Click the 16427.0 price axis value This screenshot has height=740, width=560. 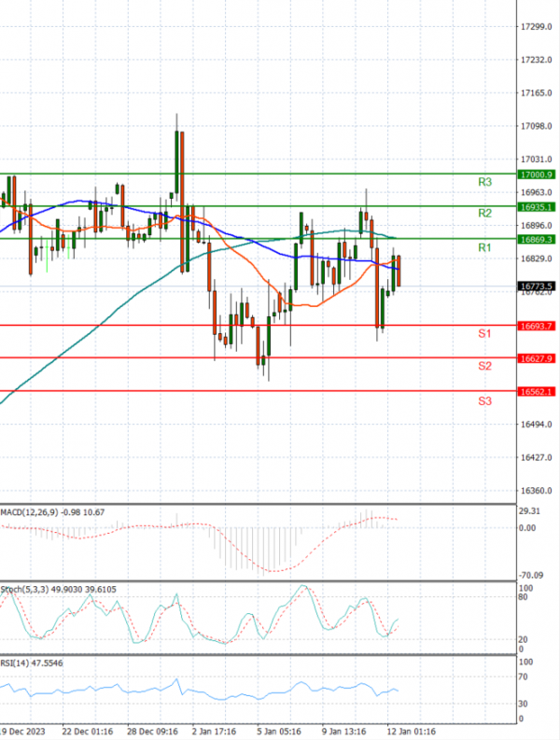tap(537, 457)
